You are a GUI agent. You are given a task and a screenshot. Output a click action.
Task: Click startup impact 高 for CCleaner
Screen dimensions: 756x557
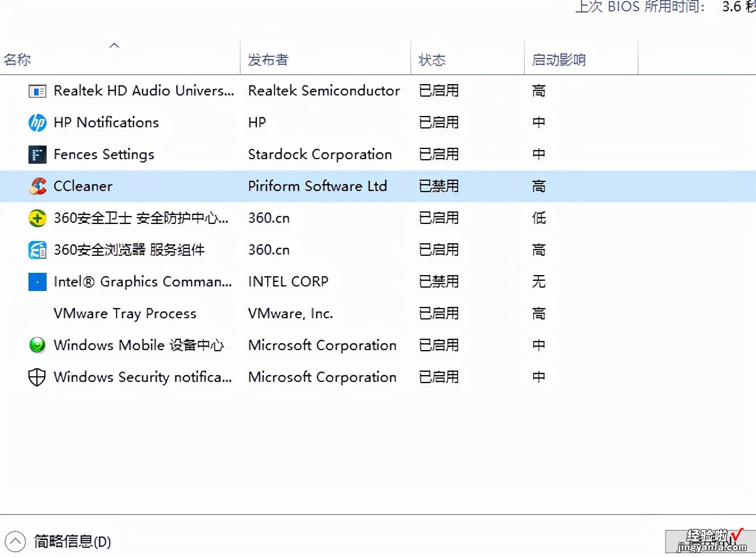[x=539, y=186]
